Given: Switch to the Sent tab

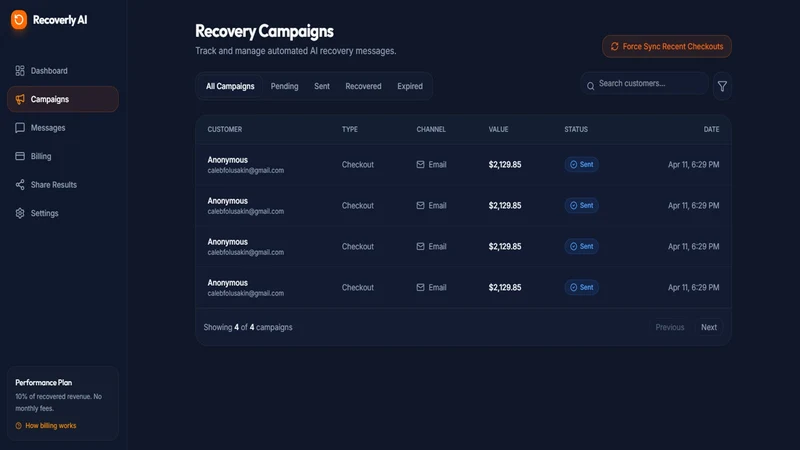Looking at the screenshot, I should coord(322,86).
